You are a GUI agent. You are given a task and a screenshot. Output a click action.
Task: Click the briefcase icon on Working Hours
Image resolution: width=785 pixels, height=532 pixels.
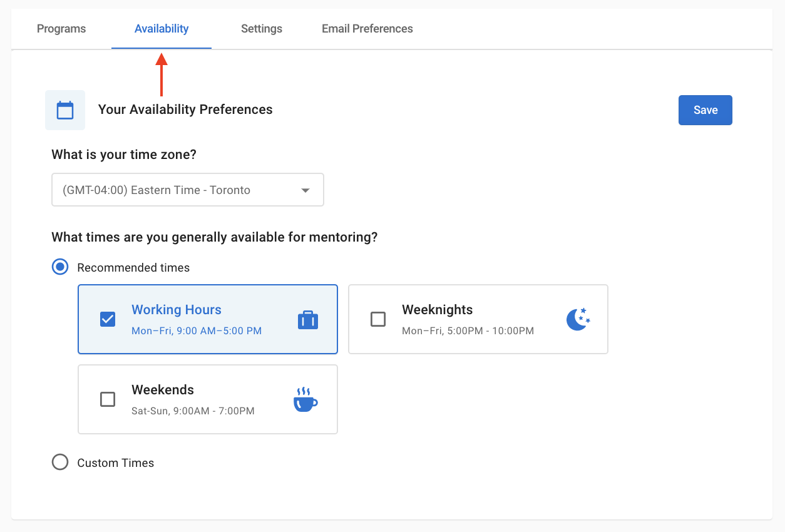point(308,320)
